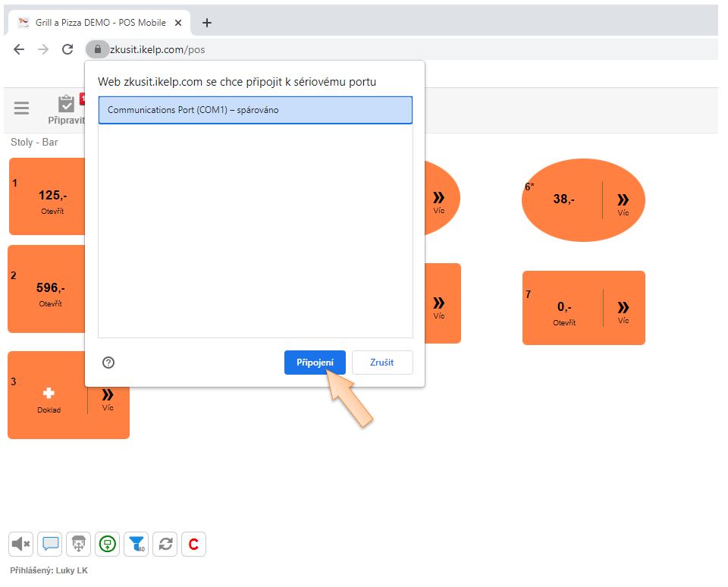The width and height of the screenshot is (728, 587).
Task: Open a new browser tab
Action: [207, 23]
